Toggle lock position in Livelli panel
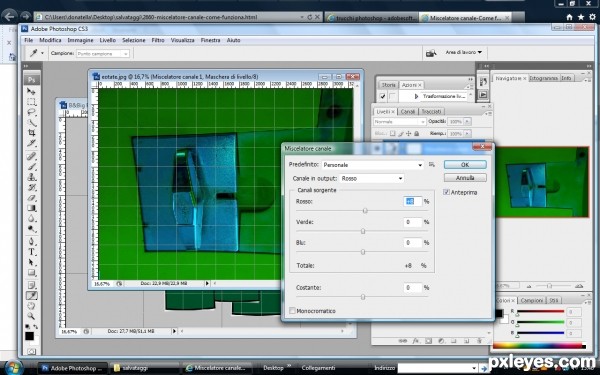 [409, 134]
